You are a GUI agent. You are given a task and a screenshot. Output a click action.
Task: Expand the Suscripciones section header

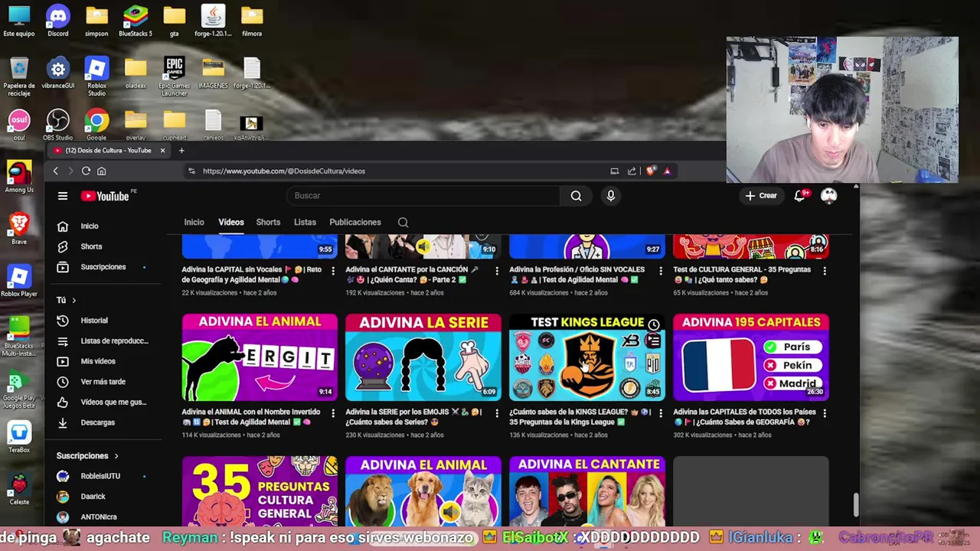87,456
